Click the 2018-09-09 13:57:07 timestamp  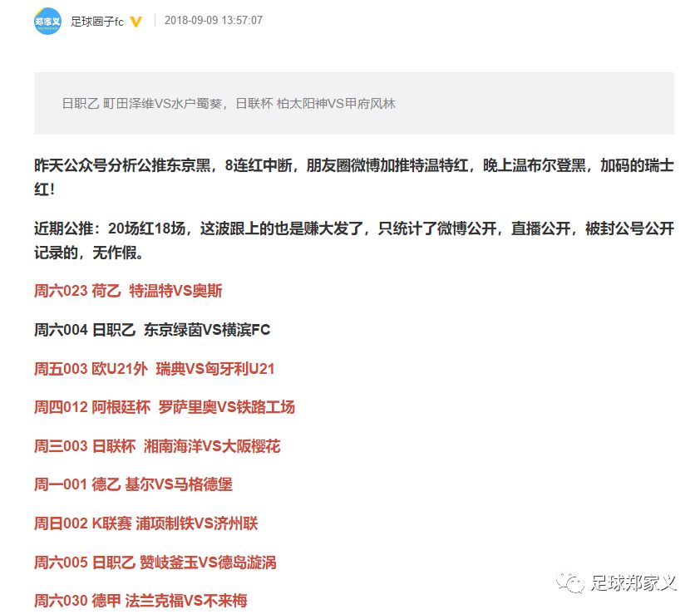coord(212,20)
